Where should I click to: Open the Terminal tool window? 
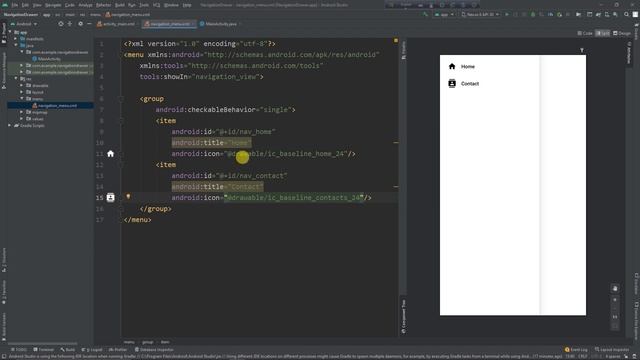coord(44,350)
